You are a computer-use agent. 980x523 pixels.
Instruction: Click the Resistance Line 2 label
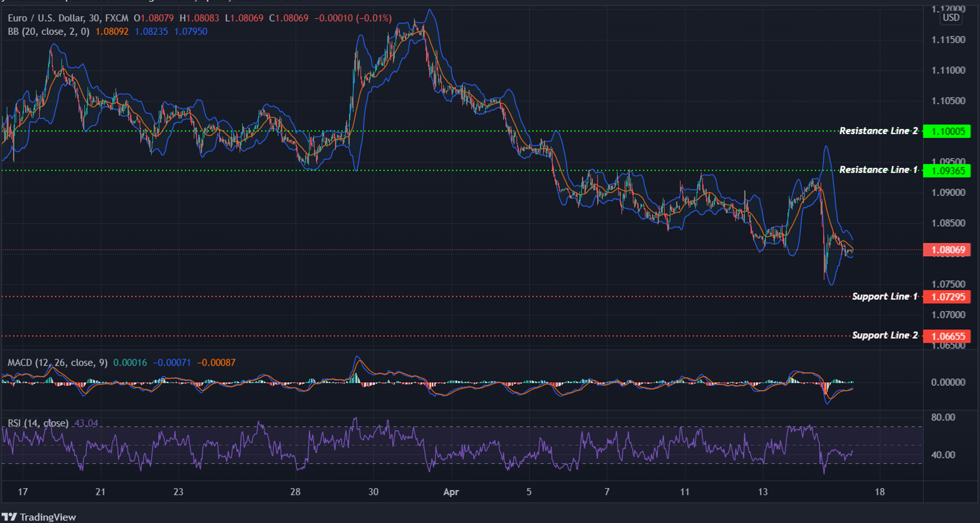(x=878, y=131)
